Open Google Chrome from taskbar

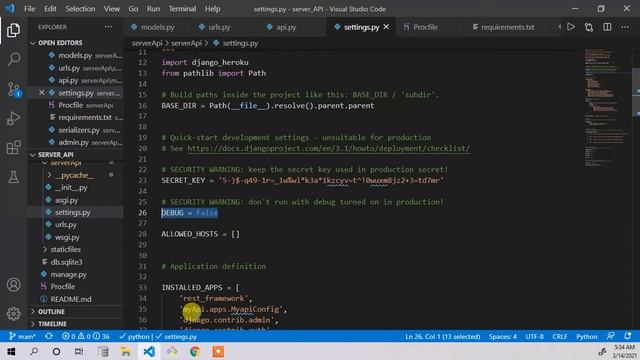195,351
